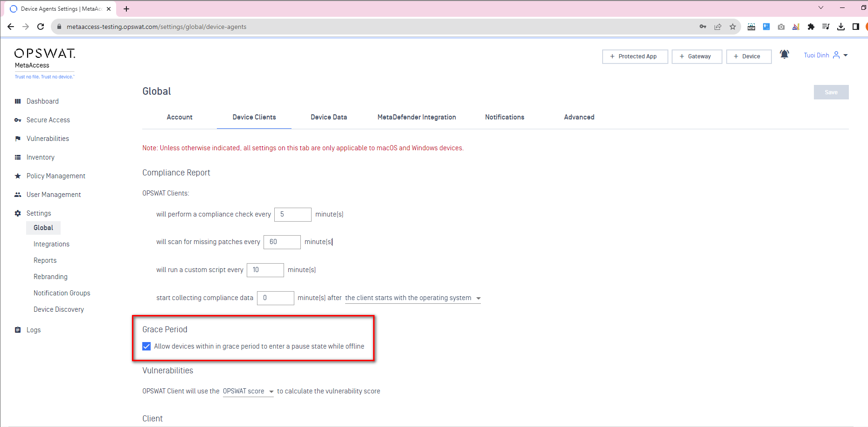868x427 pixels.
Task: Open the Extensions puzzle piece menu
Action: [811, 27]
